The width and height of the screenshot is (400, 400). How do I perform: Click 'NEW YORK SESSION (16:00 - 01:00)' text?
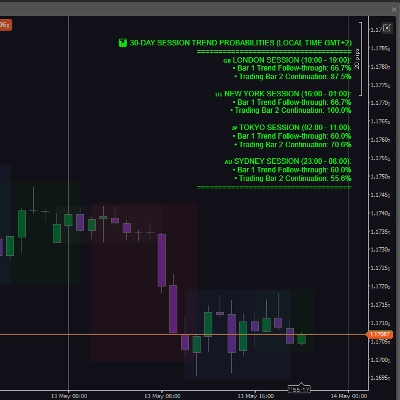[x=288, y=94]
